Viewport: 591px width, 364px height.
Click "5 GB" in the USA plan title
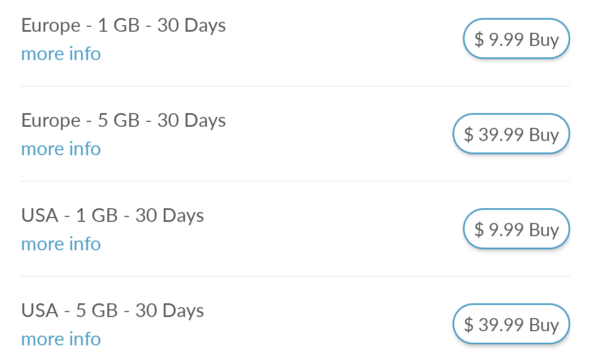coord(97,311)
